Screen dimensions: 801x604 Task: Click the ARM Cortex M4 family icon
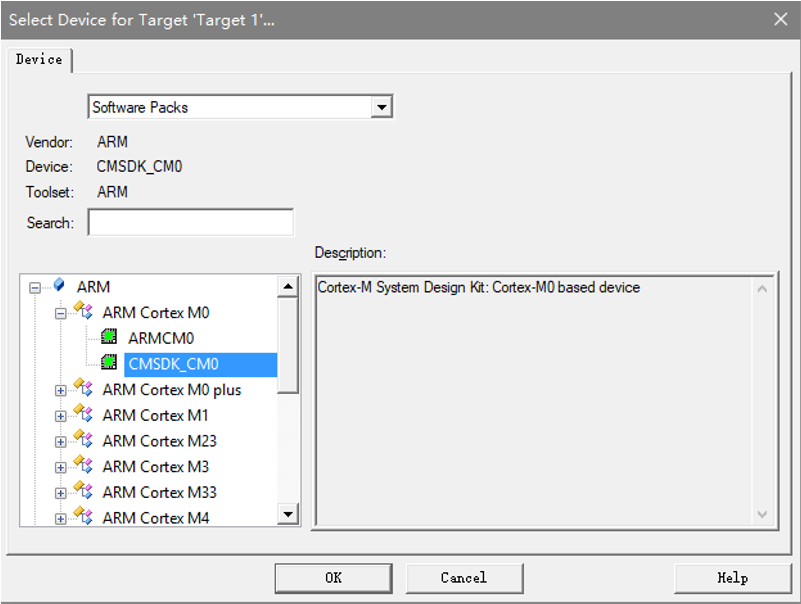point(84,517)
